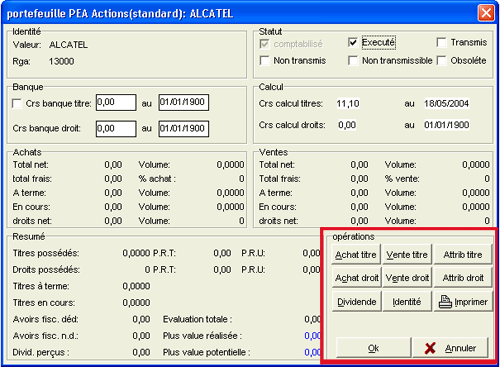Choose the Attrib droit button
Viewport: 500px width, 367px height.
coord(463,278)
